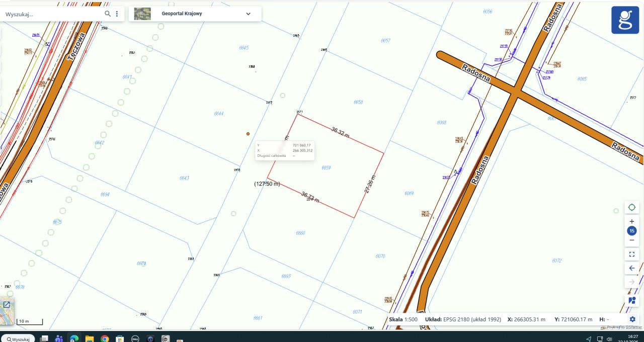Select parcel number 6659

326,167
